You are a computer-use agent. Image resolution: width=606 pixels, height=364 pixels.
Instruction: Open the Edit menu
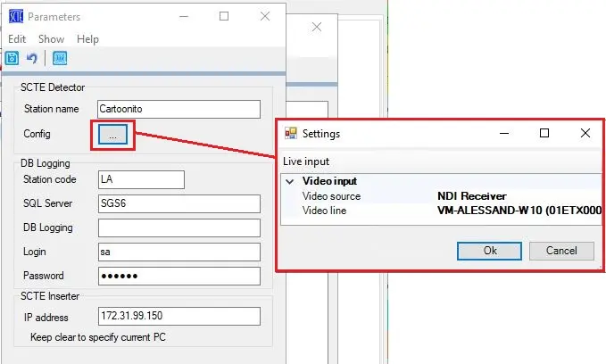click(x=17, y=39)
